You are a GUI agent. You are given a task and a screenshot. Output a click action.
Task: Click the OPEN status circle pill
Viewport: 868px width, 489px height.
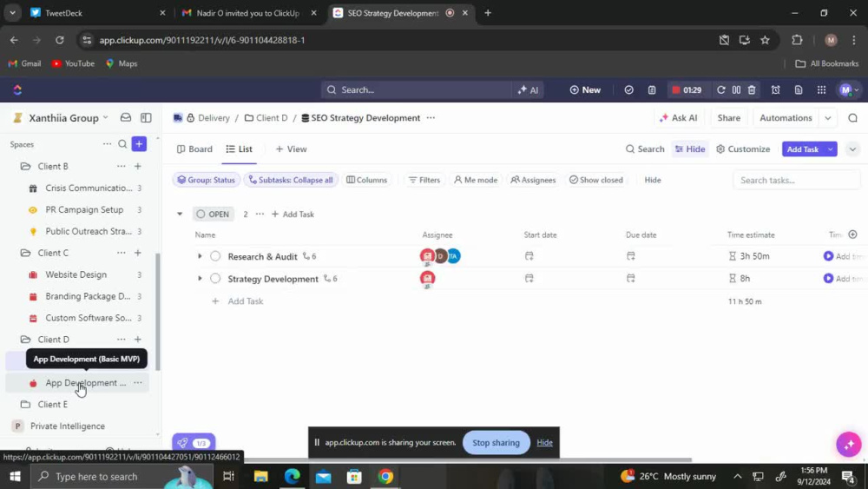coord(214,215)
